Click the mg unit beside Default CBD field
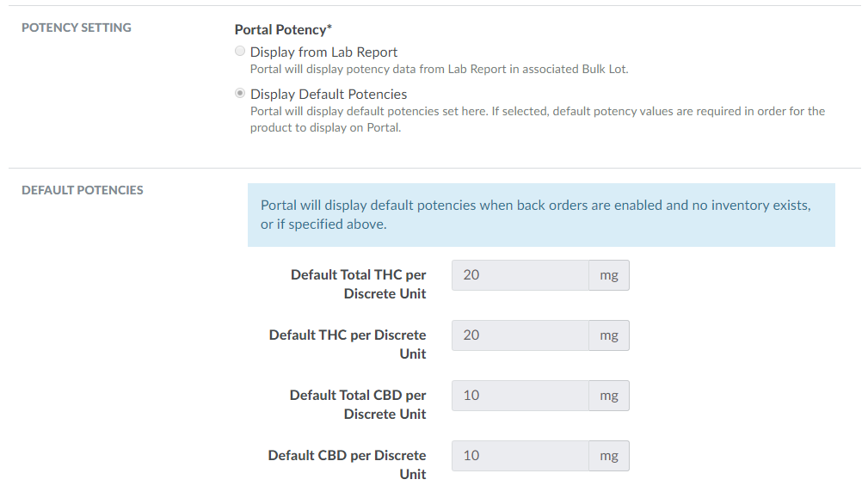 coord(609,456)
